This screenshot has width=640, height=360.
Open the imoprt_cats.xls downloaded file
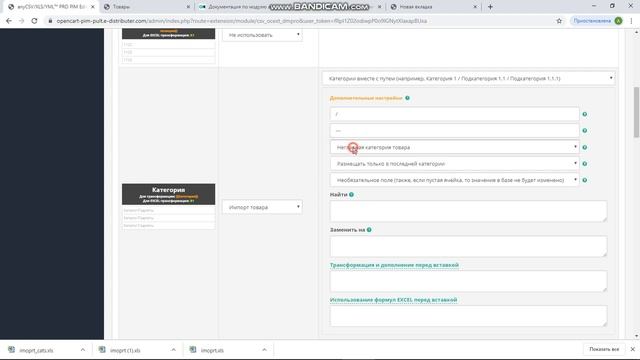tap(37, 350)
